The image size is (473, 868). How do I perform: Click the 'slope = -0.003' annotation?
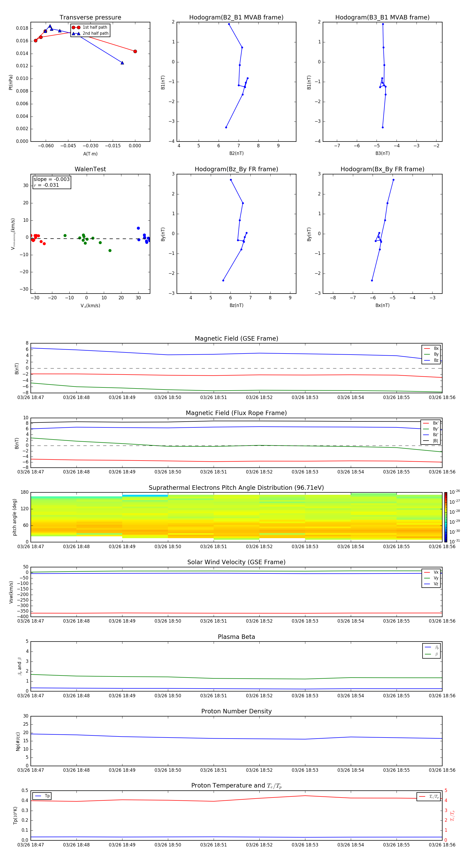pos(52,179)
